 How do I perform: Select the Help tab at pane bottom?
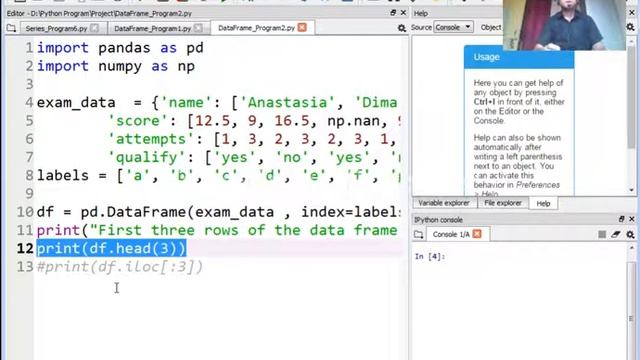[x=543, y=203]
